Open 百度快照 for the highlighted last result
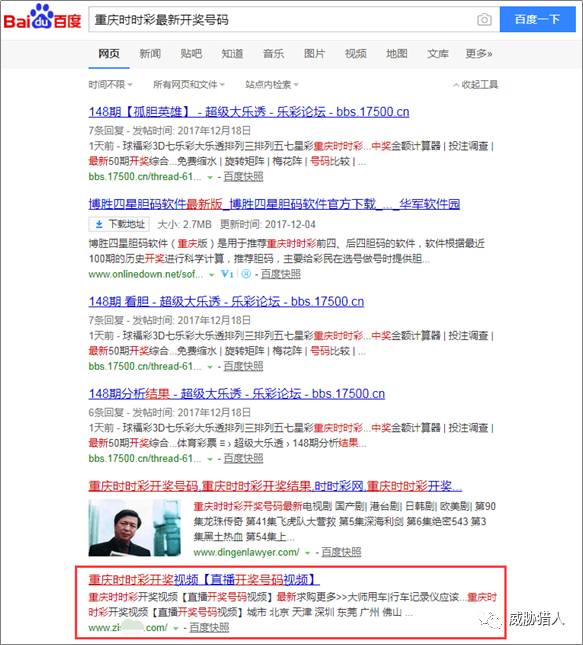583x645 pixels. coord(209,628)
